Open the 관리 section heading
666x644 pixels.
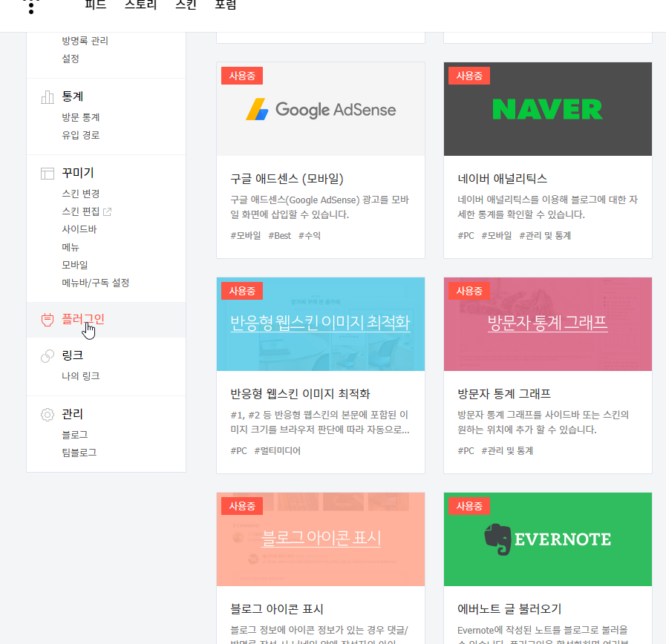(73, 413)
